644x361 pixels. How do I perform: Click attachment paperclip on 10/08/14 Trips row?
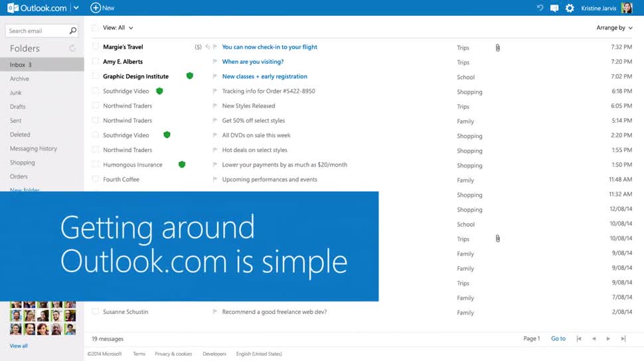click(x=497, y=238)
